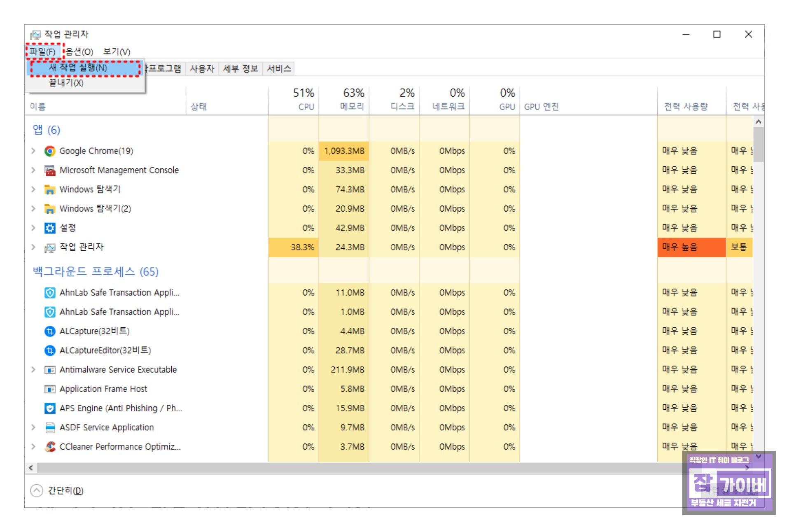The height and width of the screenshot is (532, 789).
Task: Click the ASDF Service Application icon
Action: tap(50, 427)
